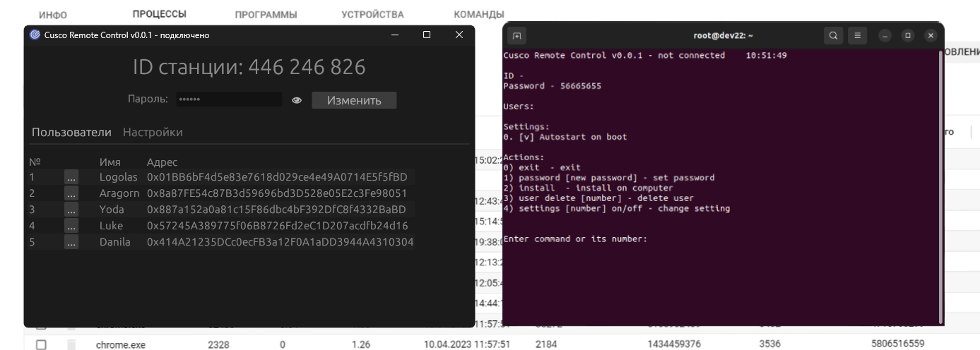Select the name Luke
This screenshot has width=980, height=350.
[112, 226]
